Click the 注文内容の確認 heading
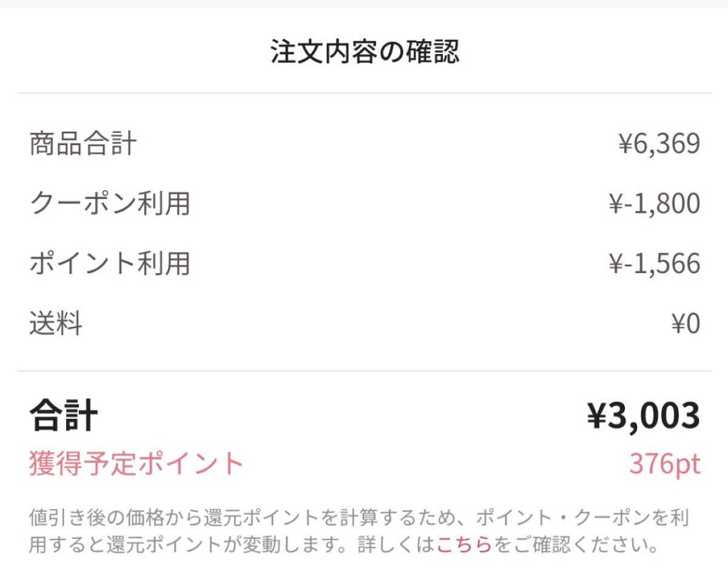 [x=365, y=52]
